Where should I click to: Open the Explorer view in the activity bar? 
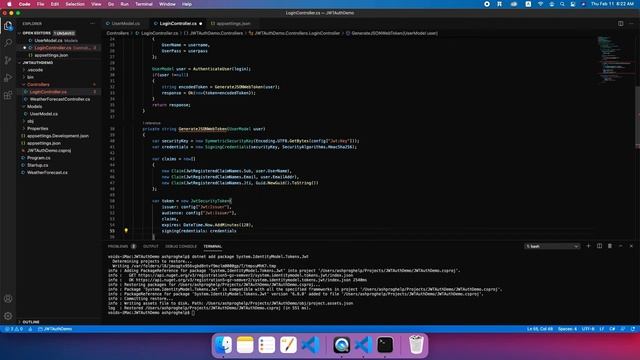[x=8, y=26]
